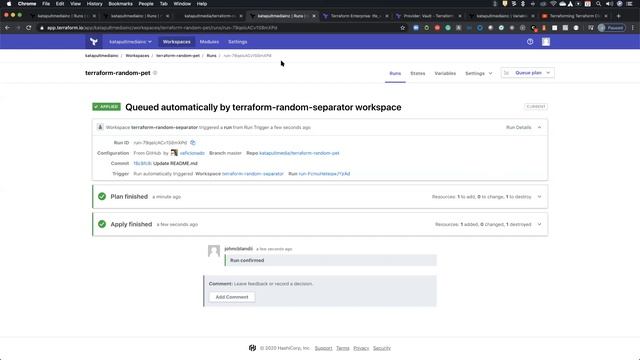Click the CURRENT status badge
The image size is (640, 360).
(536, 107)
